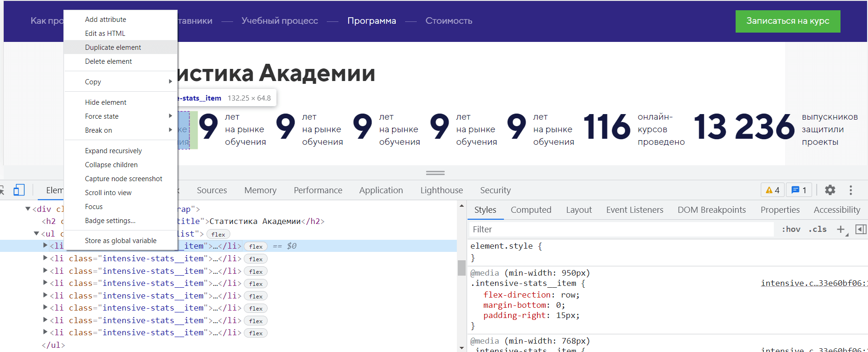
Task: Toggle flex badge on the selected li row
Action: pyautogui.click(x=256, y=246)
